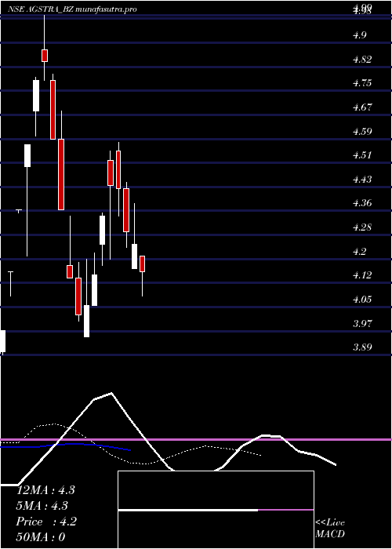The image size is (392, 549).
Task: Click the last red candlestick near 4.2
Action: [142, 264]
